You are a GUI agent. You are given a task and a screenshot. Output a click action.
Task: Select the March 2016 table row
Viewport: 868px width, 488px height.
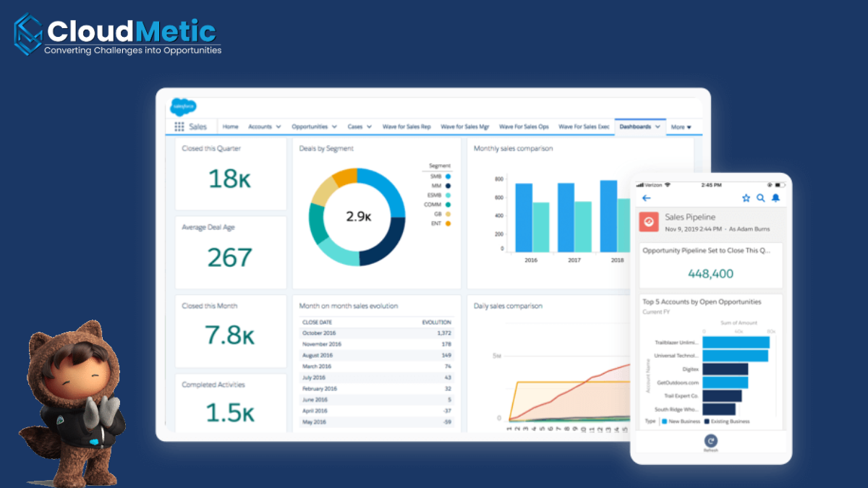[377, 367]
